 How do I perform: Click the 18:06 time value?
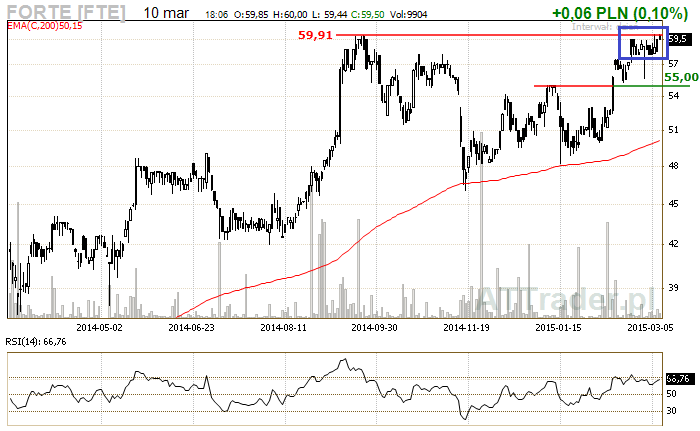tap(217, 15)
